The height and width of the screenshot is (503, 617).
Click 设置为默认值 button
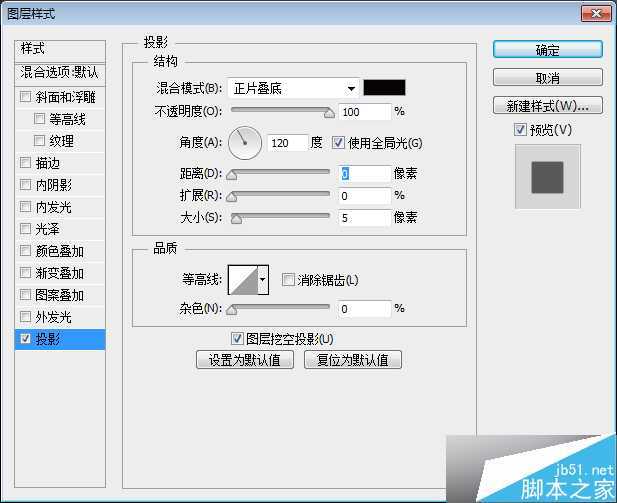245,360
